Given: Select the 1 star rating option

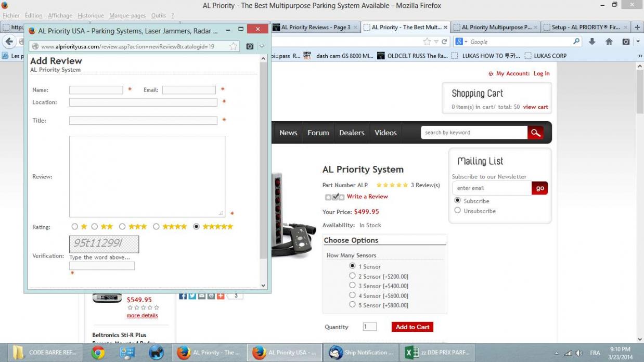Looking at the screenshot, I should click(75, 227).
